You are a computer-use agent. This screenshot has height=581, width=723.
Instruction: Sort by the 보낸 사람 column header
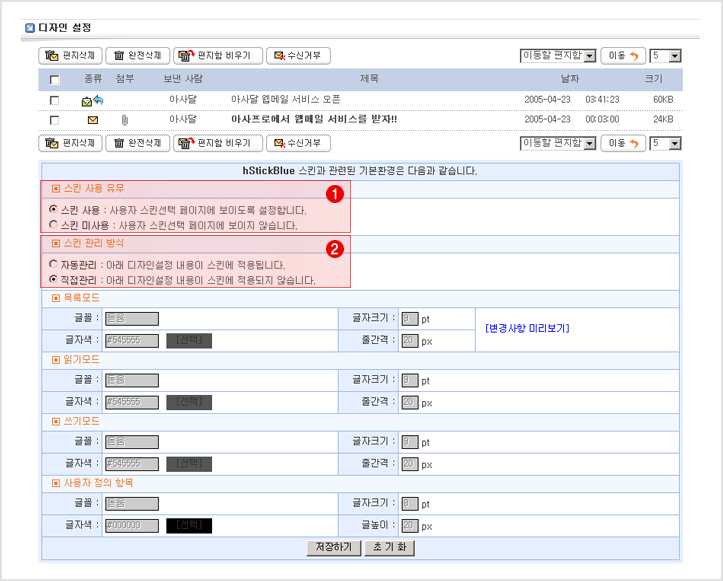pyautogui.click(x=183, y=78)
